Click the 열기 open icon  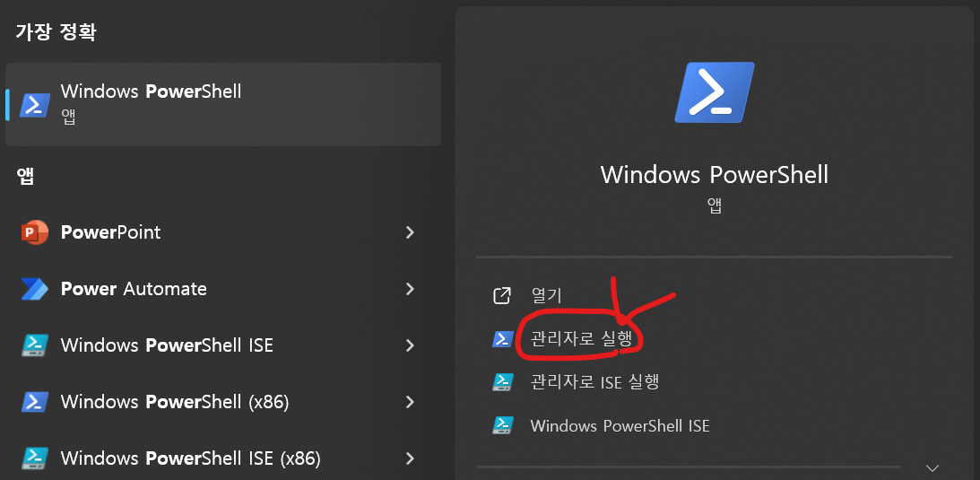click(502, 295)
